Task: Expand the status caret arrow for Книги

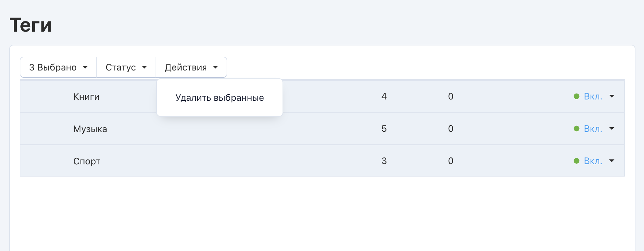Action: tap(612, 97)
